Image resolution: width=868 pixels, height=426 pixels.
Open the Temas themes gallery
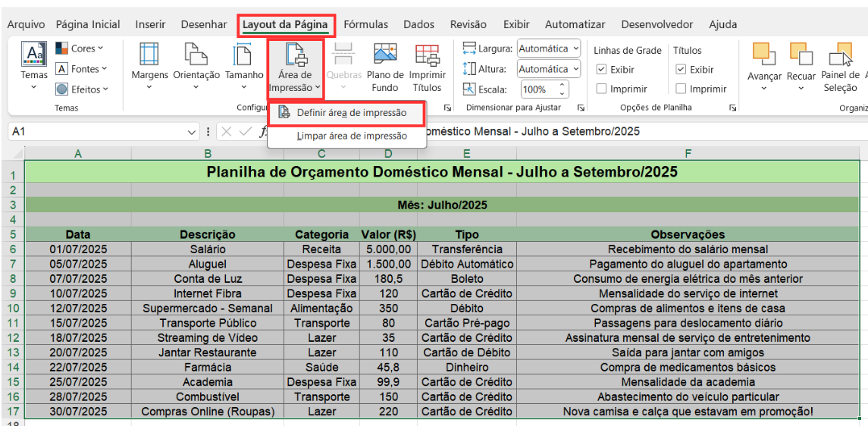(33, 65)
